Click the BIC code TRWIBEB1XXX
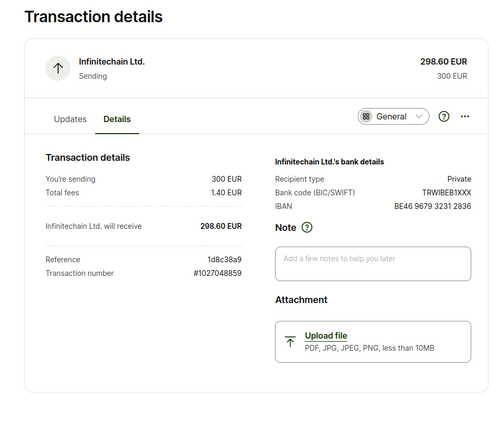 (447, 192)
